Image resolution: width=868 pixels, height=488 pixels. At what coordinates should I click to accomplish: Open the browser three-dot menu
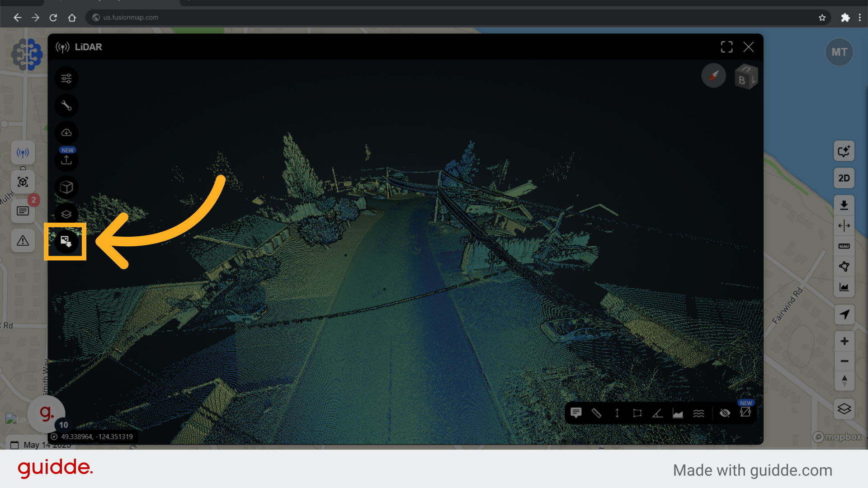tap(859, 18)
